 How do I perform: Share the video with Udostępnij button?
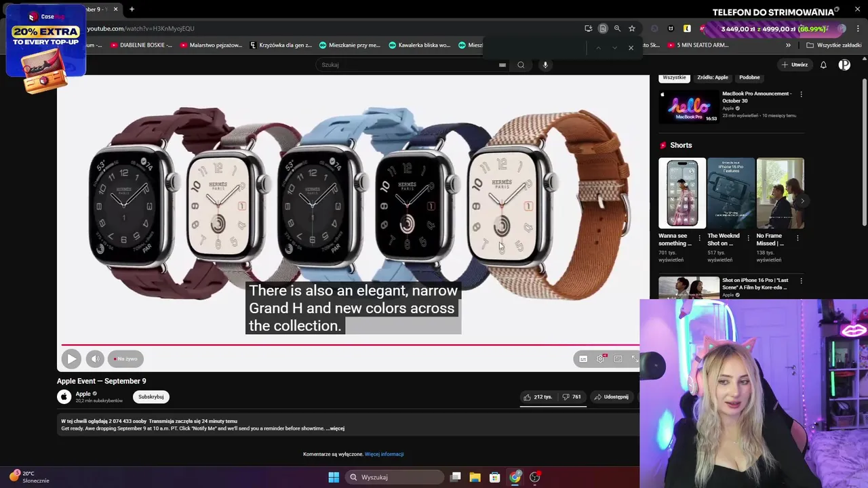click(x=611, y=396)
